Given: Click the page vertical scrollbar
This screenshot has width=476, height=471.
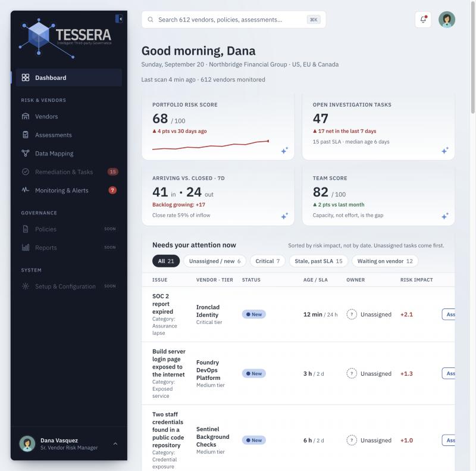Looking at the screenshot, I should pos(472,58).
